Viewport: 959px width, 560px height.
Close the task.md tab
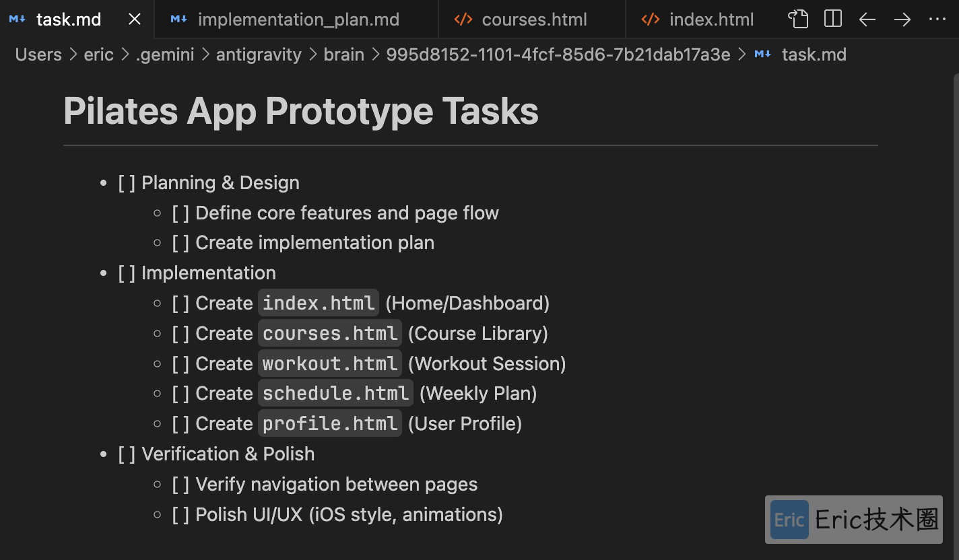[x=135, y=20]
